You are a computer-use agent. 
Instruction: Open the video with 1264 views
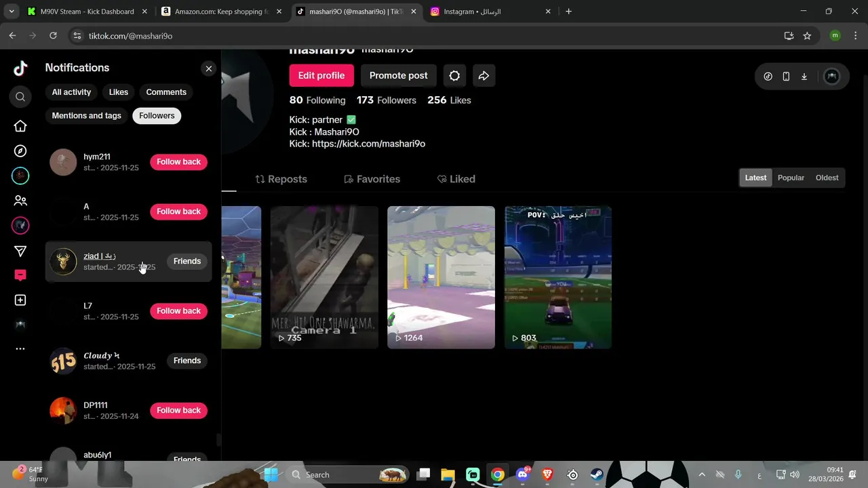pos(441,277)
